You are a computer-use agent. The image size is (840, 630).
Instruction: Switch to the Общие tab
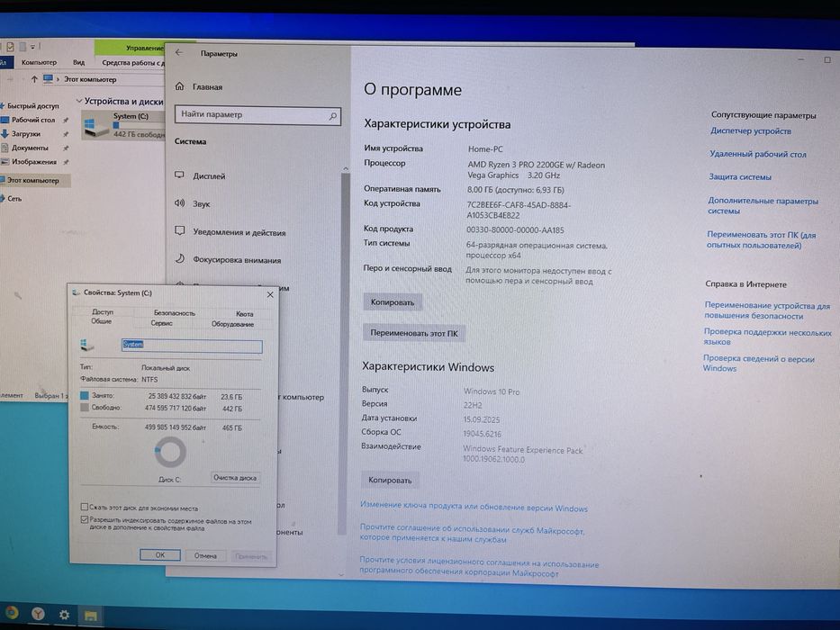[x=101, y=321]
